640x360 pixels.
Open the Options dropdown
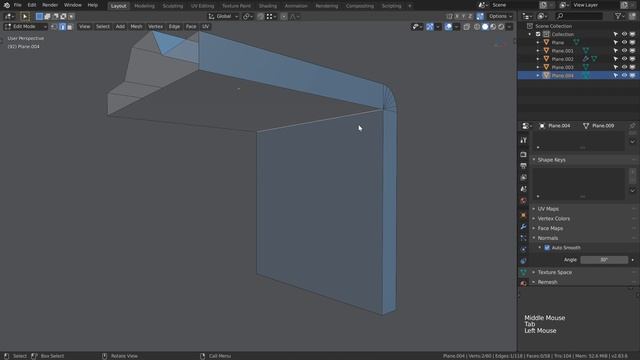click(x=500, y=16)
